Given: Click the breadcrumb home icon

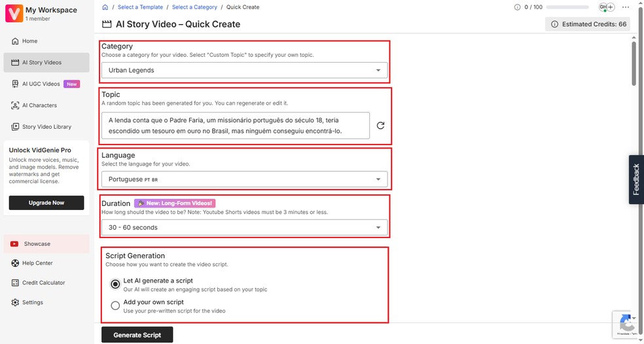Looking at the screenshot, I should point(105,7).
